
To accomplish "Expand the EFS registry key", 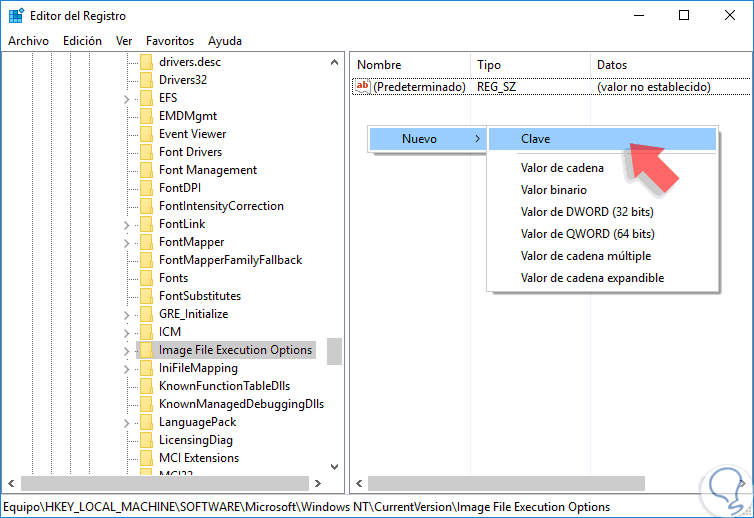I will 127,98.
